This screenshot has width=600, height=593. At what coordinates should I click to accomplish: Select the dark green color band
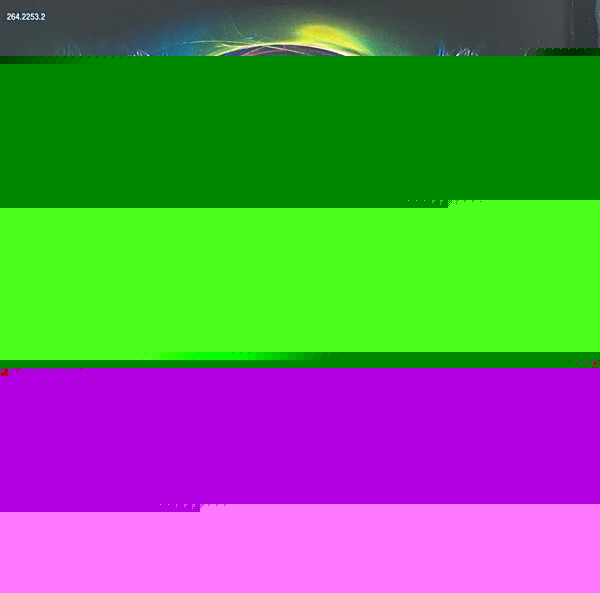click(x=300, y=130)
